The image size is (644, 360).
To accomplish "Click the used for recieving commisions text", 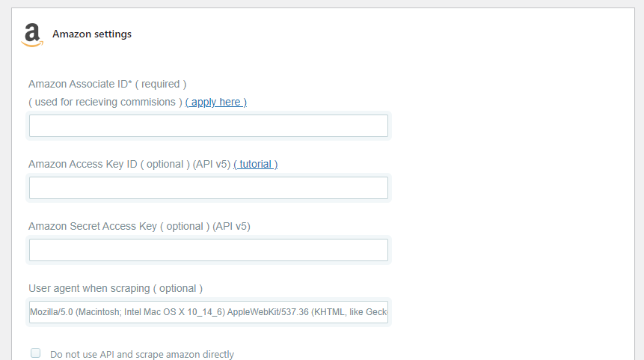I will coord(105,102).
